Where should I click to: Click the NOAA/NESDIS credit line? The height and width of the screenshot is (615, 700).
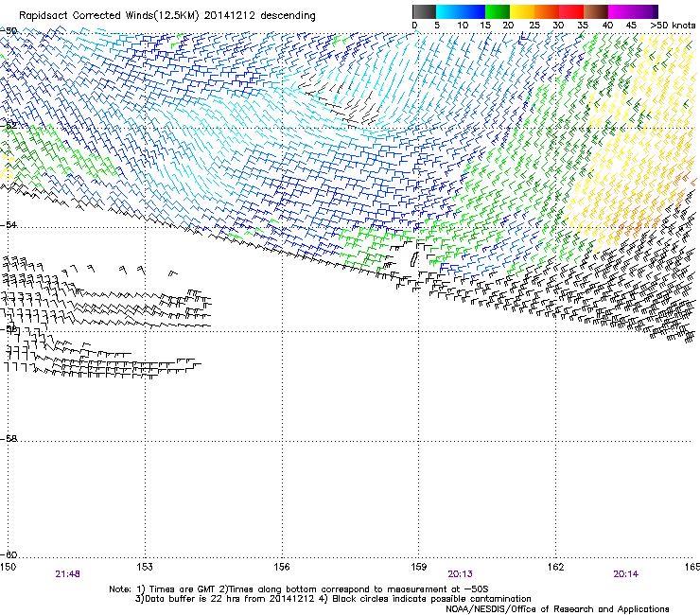pos(557,609)
